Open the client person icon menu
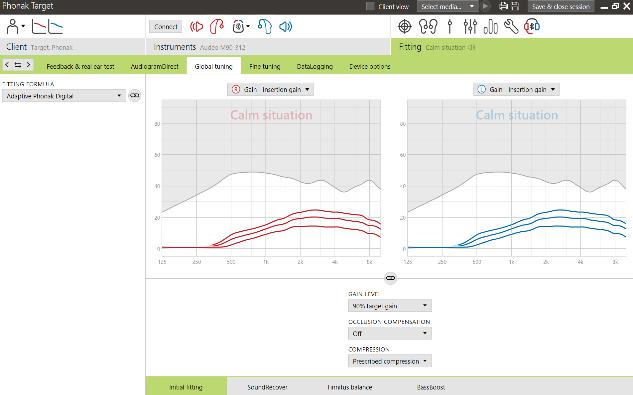 tap(15, 27)
